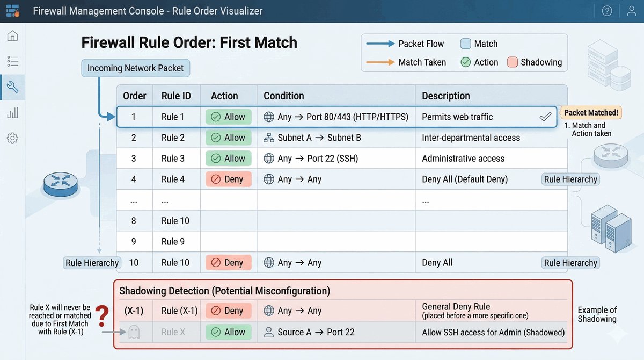644x360 pixels.
Task: Toggle the Deny action on Rule 4
Action: [x=228, y=179]
